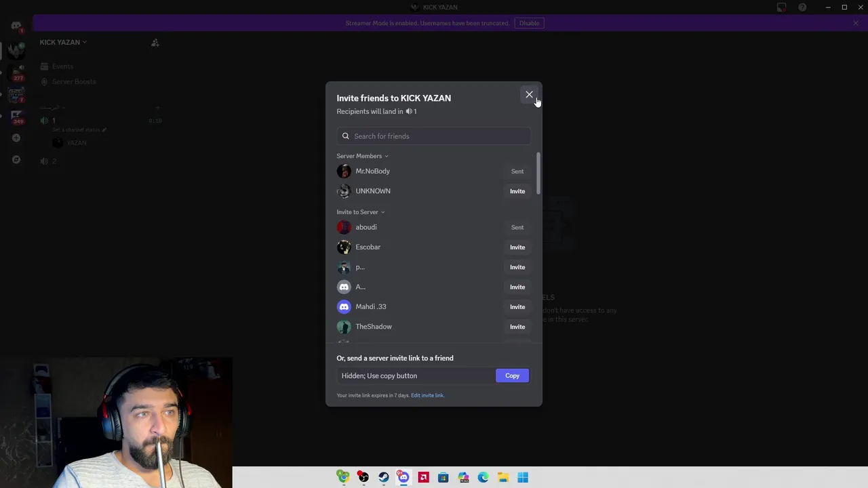868x488 pixels.
Task: Click the invite people icon beside server name
Action: 155,43
